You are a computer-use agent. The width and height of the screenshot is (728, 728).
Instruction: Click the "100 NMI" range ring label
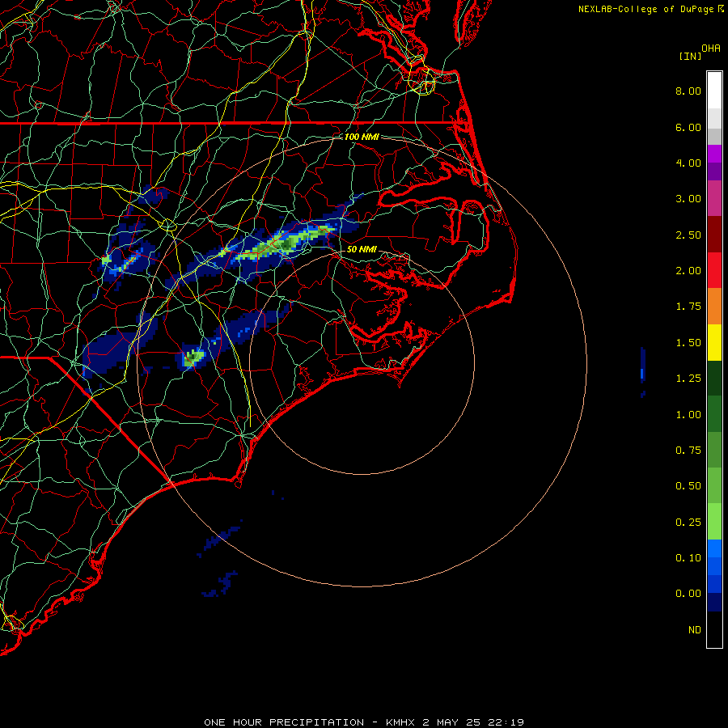(362, 137)
